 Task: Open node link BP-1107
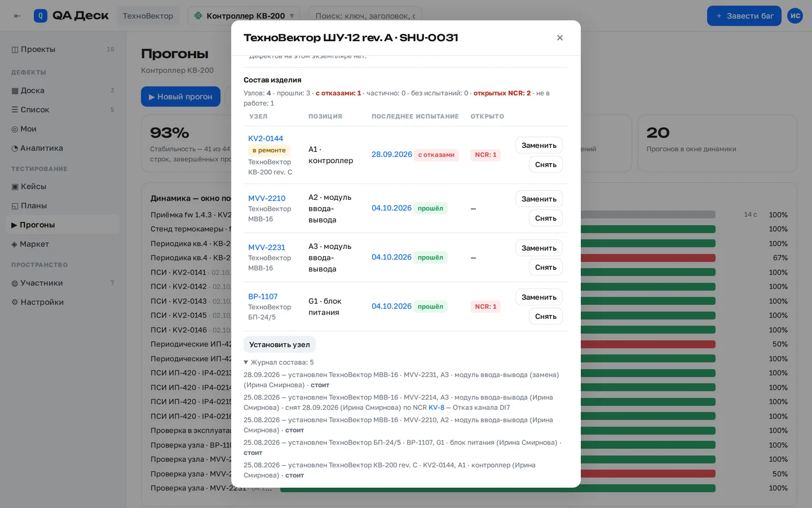263,296
